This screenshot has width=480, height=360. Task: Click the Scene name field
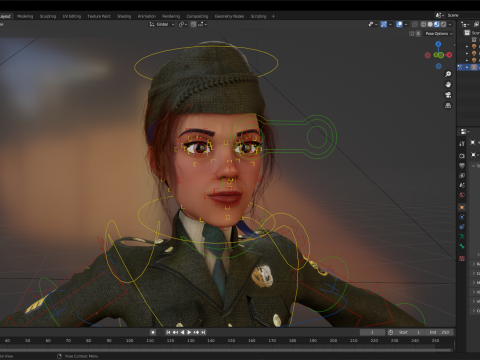(462, 15)
